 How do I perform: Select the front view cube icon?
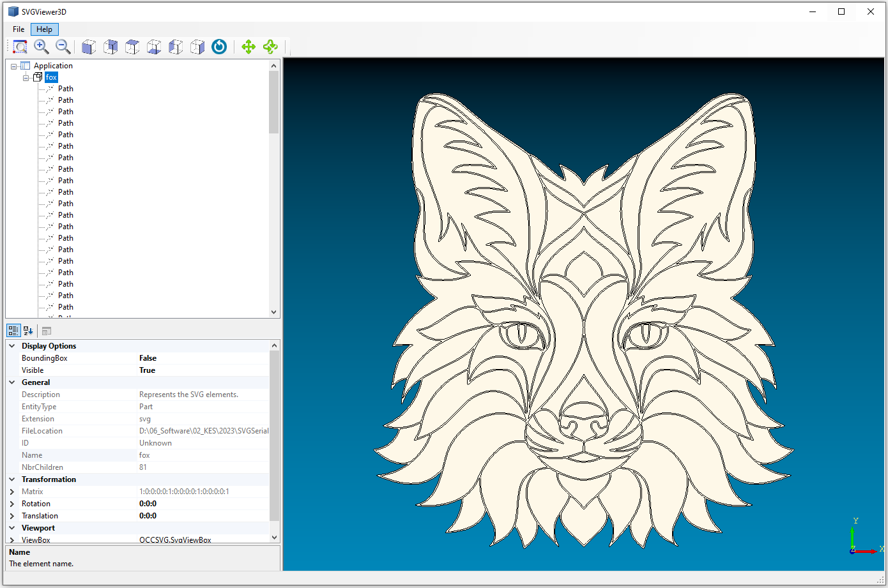click(x=89, y=47)
